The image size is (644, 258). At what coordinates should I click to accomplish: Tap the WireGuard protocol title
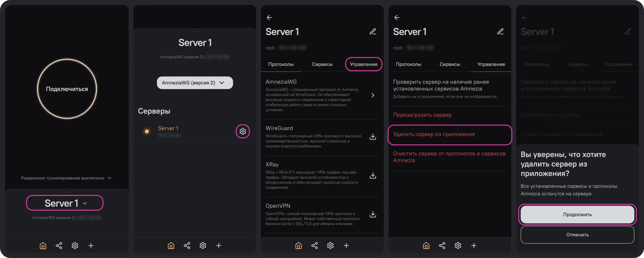pyautogui.click(x=279, y=128)
